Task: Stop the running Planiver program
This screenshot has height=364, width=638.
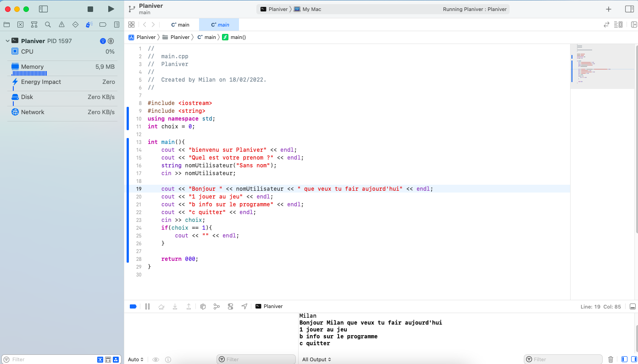Action: point(90,9)
